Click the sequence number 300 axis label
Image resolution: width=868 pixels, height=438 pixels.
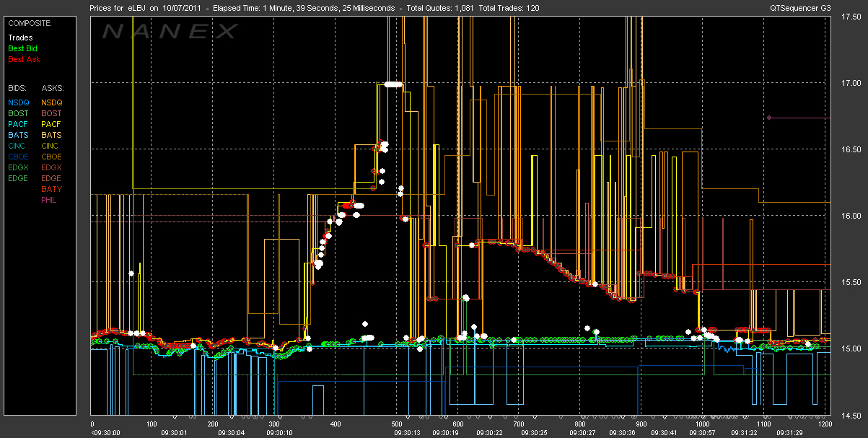pyautogui.click(x=275, y=425)
